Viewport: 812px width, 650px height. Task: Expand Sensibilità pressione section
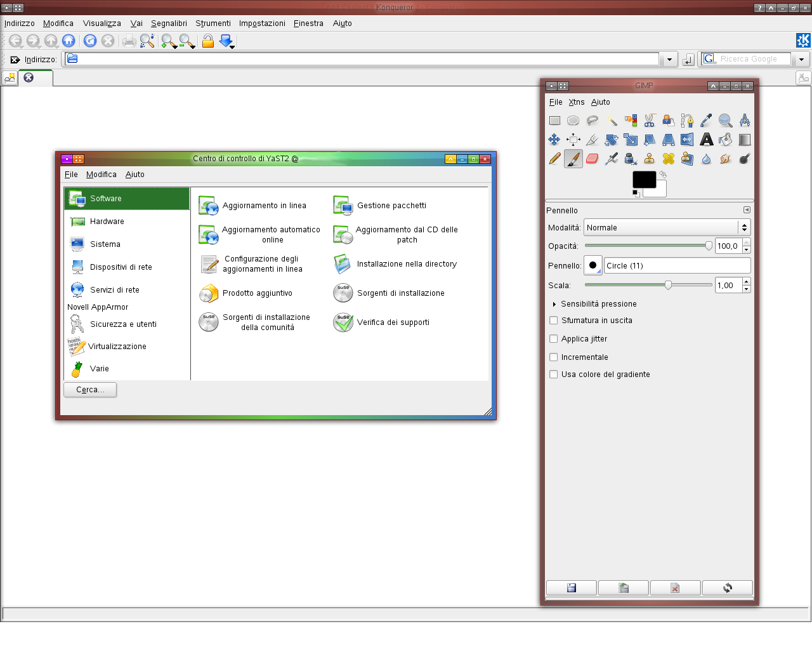point(554,304)
